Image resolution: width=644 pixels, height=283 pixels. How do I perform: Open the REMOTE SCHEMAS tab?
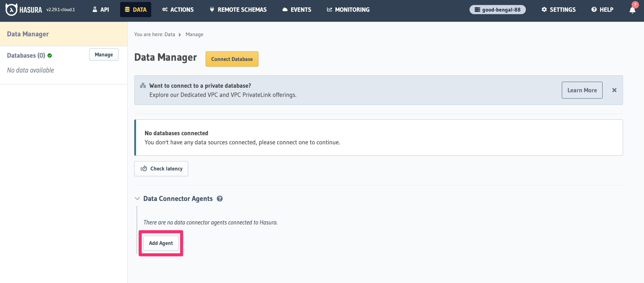pos(238,10)
